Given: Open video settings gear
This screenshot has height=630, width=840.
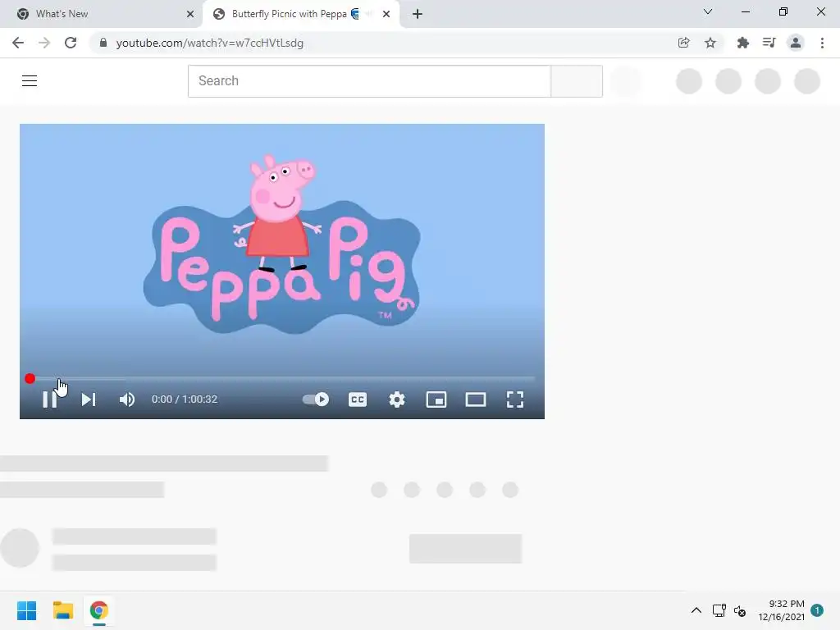Looking at the screenshot, I should [397, 399].
